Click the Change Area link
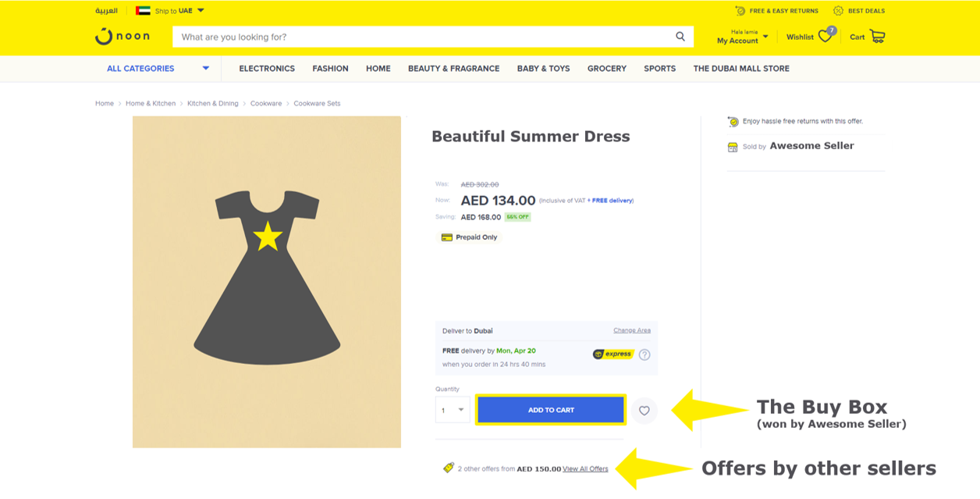 (631, 330)
